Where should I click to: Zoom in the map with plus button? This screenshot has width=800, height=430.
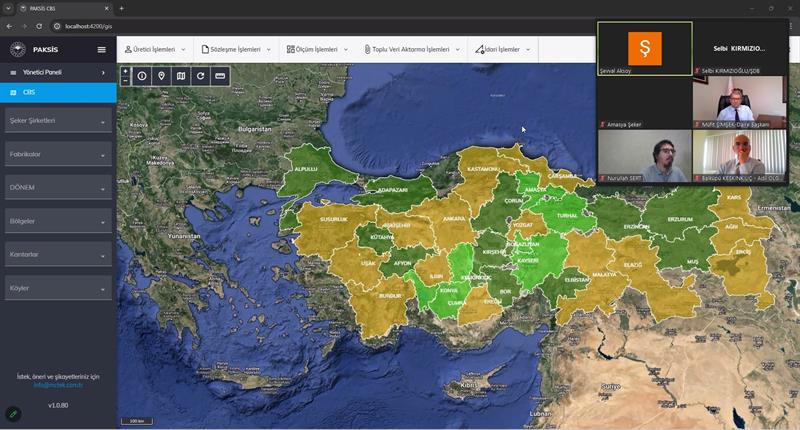pyautogui.click(x=125, y=71)
